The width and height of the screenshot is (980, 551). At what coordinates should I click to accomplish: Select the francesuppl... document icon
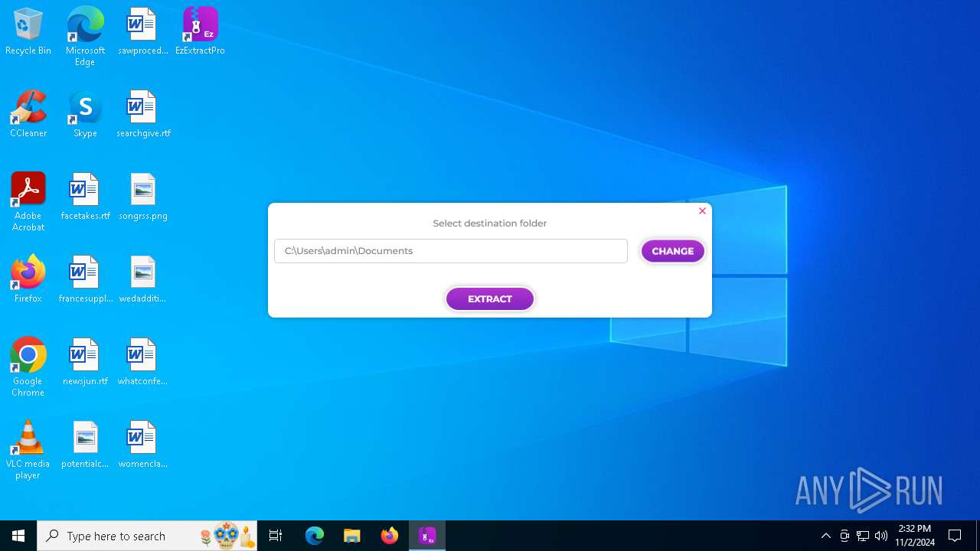85,279
